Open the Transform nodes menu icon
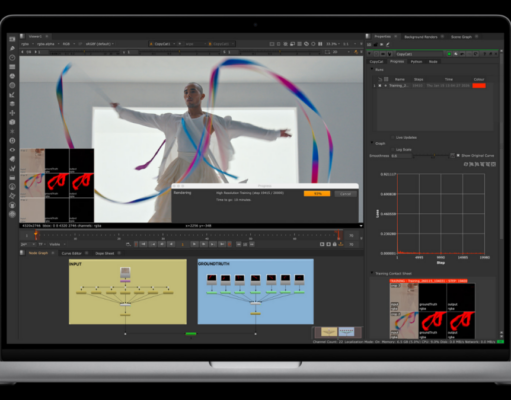The height and width of the screenshot is (400, 511). 12,113
